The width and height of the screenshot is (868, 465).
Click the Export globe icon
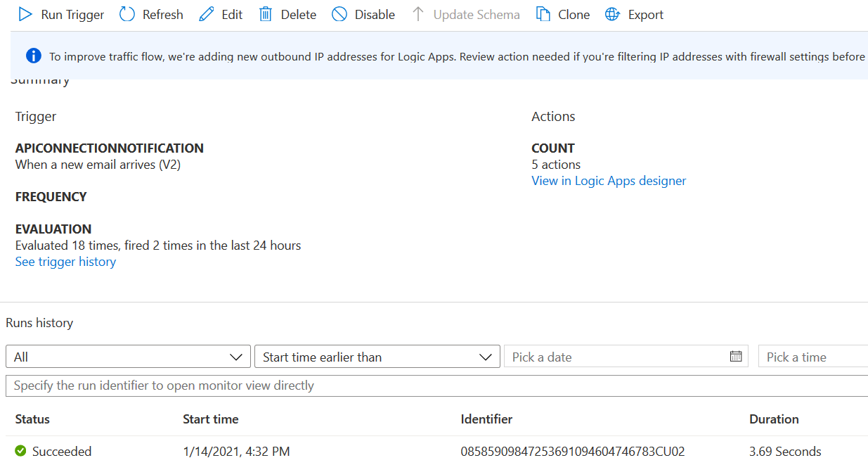613,14
